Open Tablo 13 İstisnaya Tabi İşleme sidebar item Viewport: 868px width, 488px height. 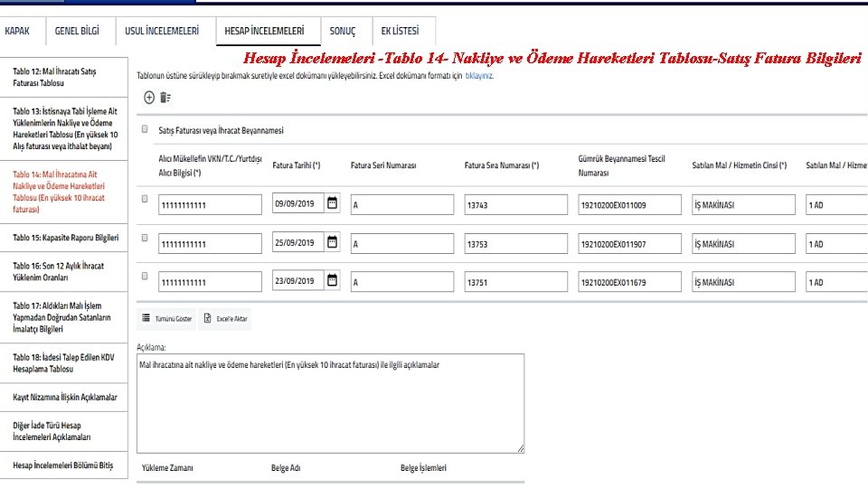click(63, 129)
